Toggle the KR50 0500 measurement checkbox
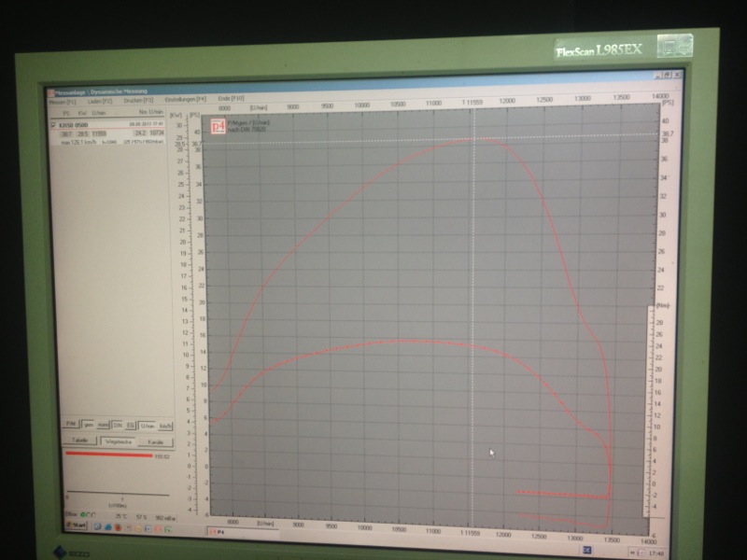747x560 pixels. point(53,124)
